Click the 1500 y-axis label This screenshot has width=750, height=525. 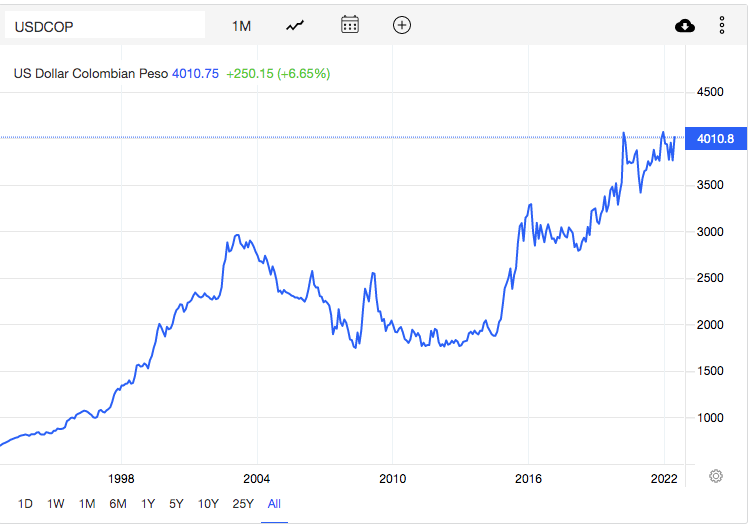[x=710, y=371]
